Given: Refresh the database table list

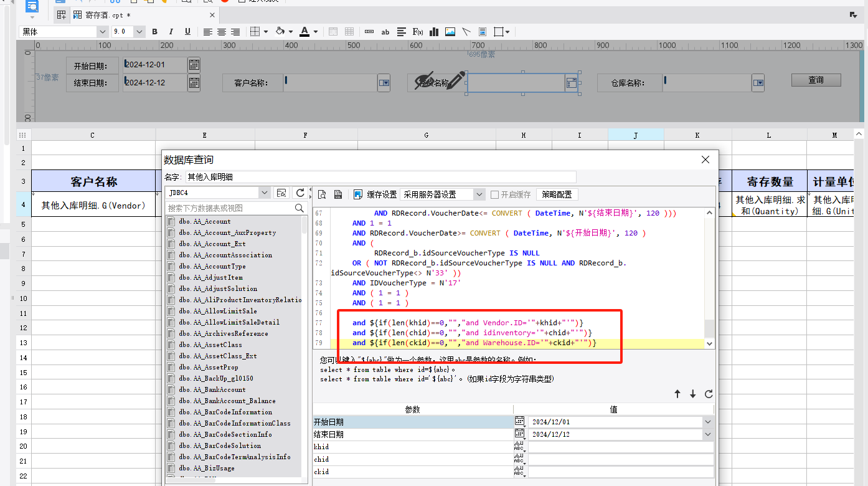Looking at the screenshot, I should point(300,194).
